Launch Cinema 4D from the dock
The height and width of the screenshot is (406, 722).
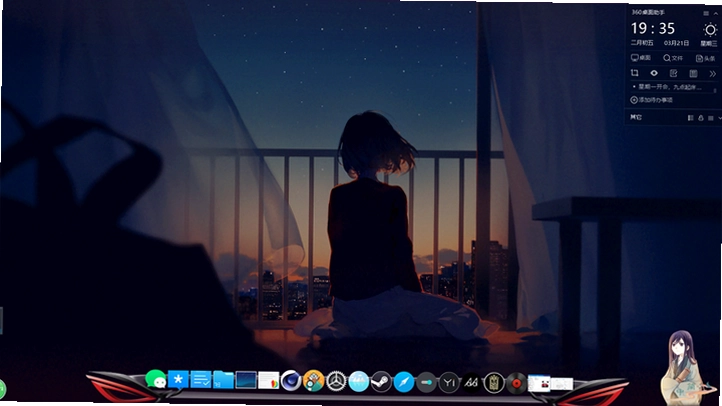pyautogui.click(x=291, y=381)
